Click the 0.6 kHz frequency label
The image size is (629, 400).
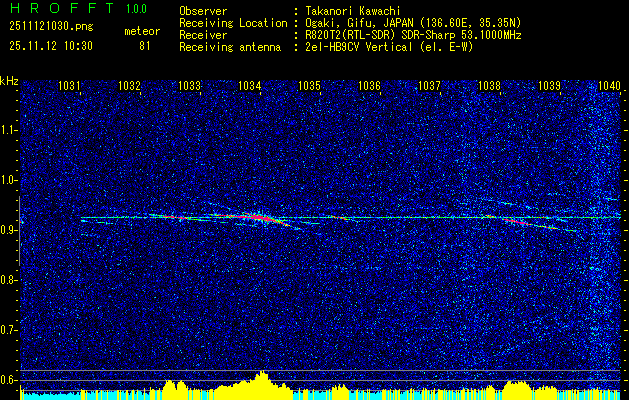point(9,380)
